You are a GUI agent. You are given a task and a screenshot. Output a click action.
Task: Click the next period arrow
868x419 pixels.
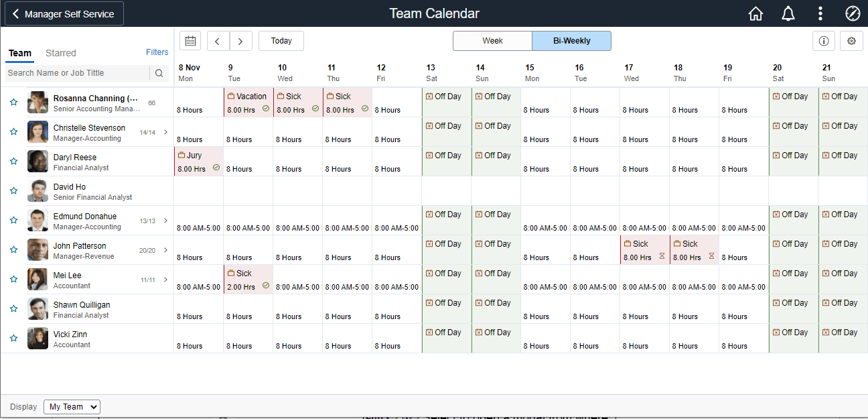(240, 40)
